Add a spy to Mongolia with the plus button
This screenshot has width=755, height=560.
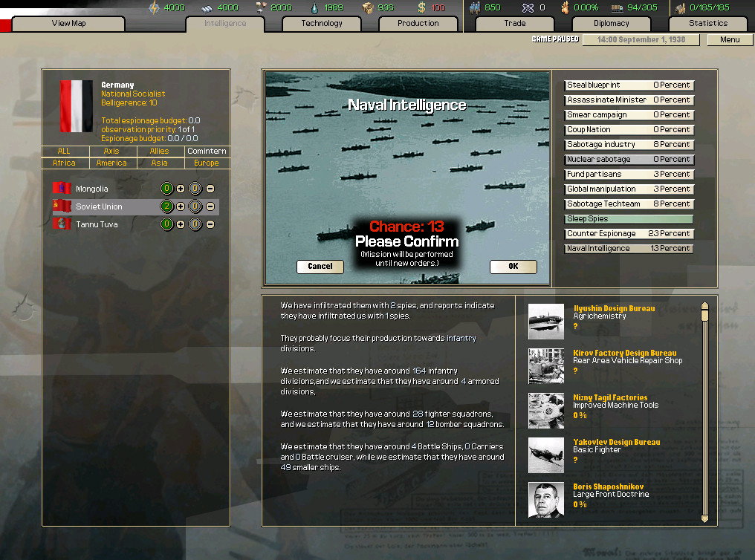pos(181,189)
